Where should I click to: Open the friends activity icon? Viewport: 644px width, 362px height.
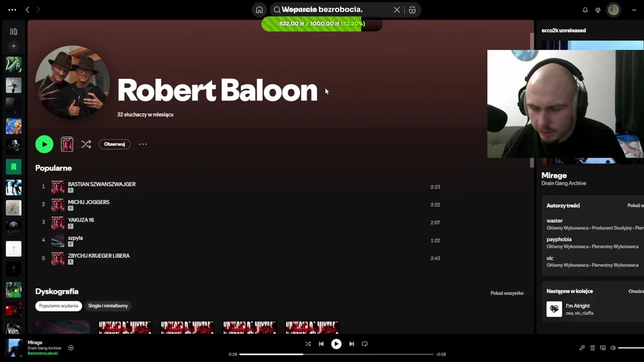click(x=598, y=10)
